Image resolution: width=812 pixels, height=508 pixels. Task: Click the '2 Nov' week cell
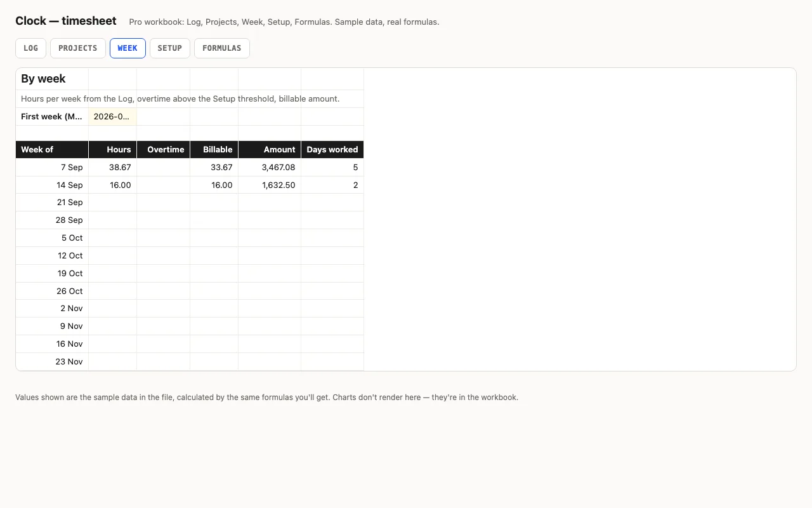(52, 309)
